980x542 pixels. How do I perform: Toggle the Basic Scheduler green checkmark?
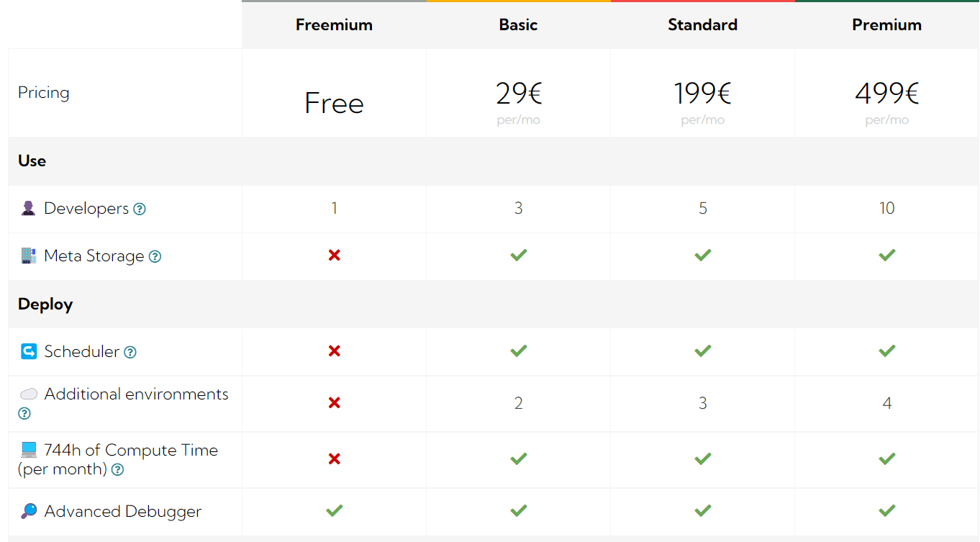[x=518, y=351]
